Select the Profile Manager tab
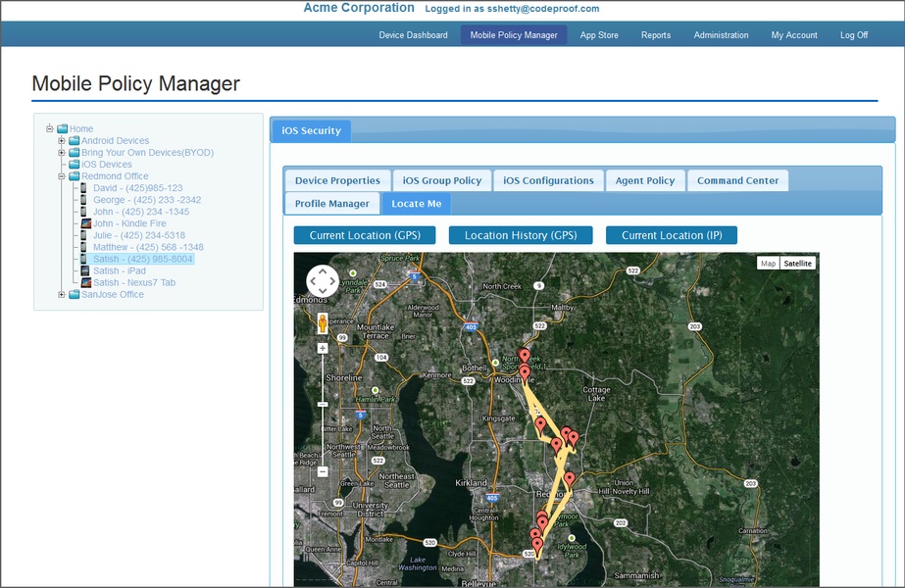This screenshot has height=588, width=905. pyautogui.click(x=331, y=204)
